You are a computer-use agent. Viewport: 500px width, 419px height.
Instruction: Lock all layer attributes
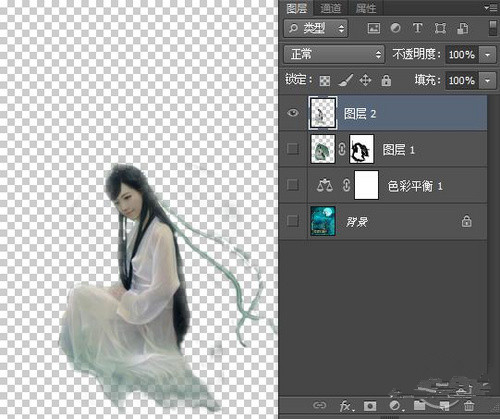point(386,80)
